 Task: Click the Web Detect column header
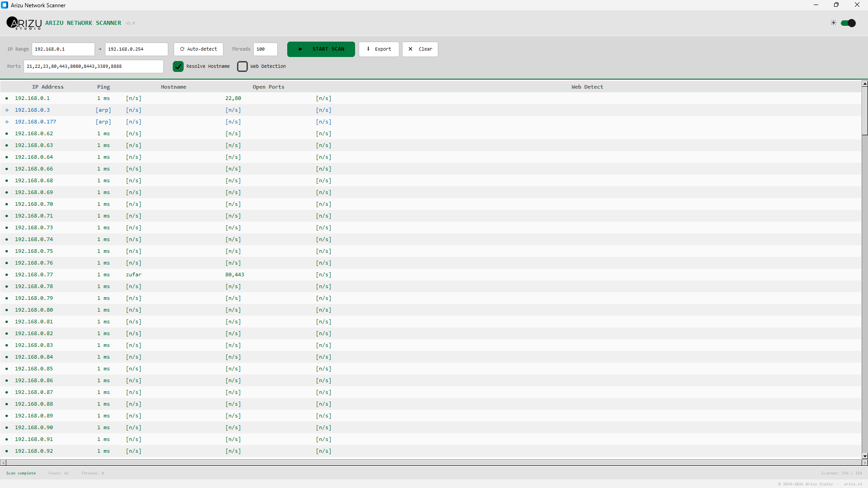(x=587, y=87)
